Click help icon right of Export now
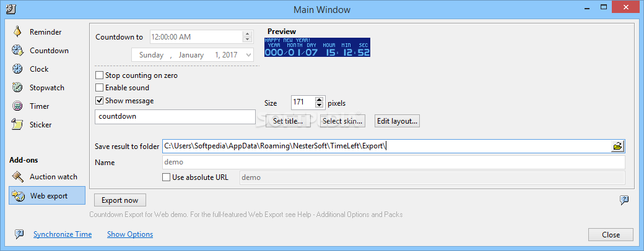The image size is (644, 251). tap(624, 200)
